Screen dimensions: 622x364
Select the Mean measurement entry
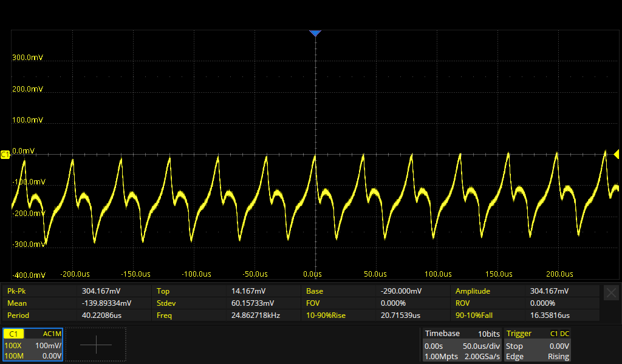[17, 303]
